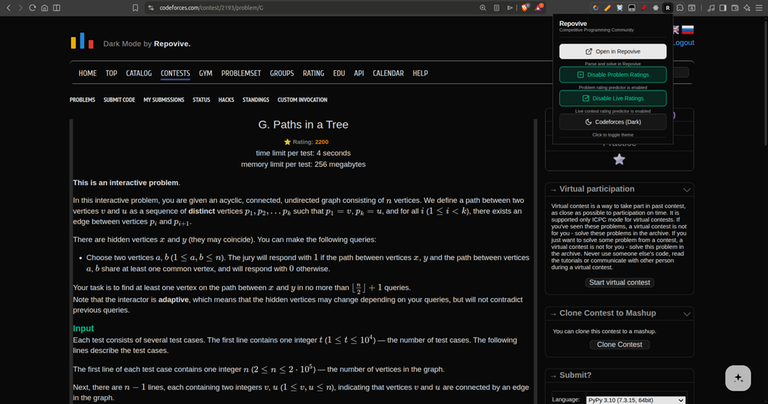Open the CATALOG menu item
The image size is (768, 404).
click(x=139, y=73)
